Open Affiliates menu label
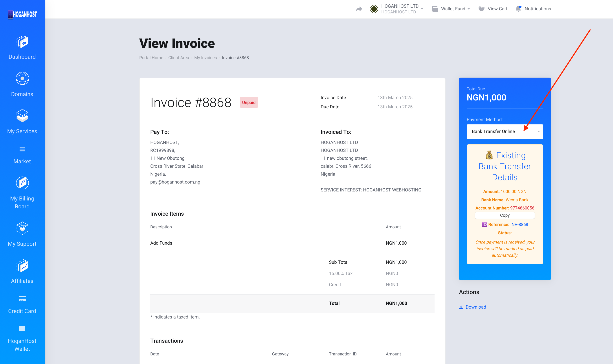 pyautogui.click(x=22, y=281)
